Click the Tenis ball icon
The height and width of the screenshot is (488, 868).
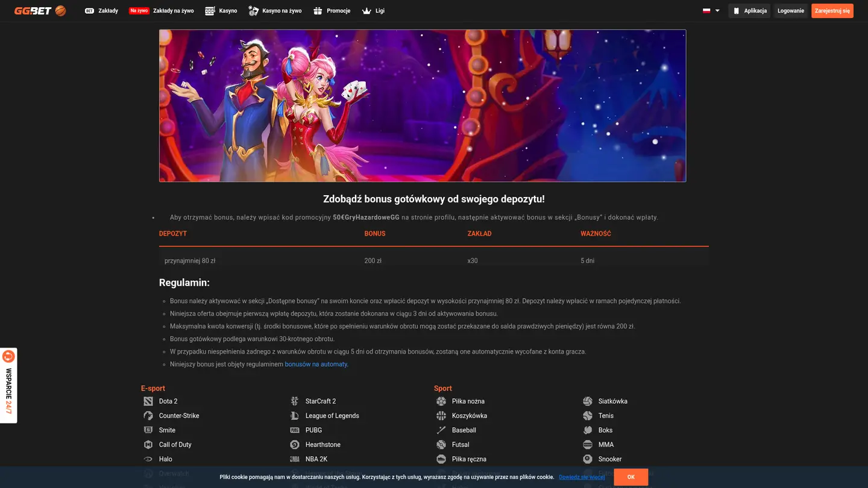click(x=588, y=416)
